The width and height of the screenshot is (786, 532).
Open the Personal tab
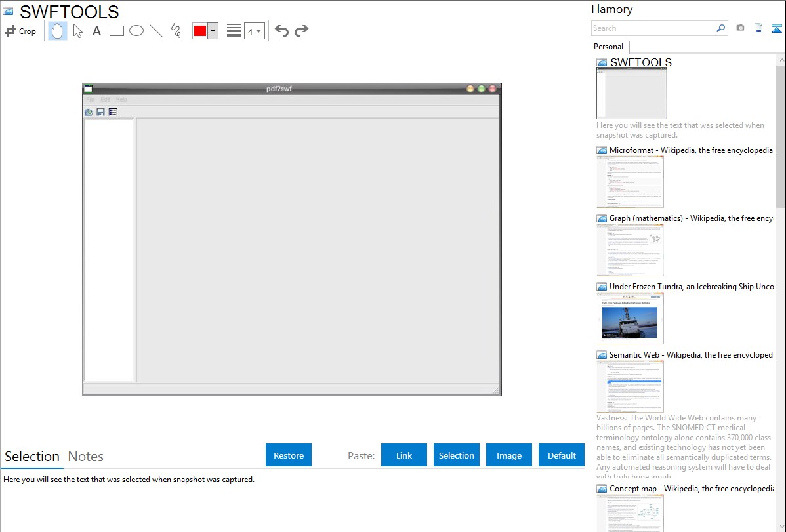click(x=609, y=47)
